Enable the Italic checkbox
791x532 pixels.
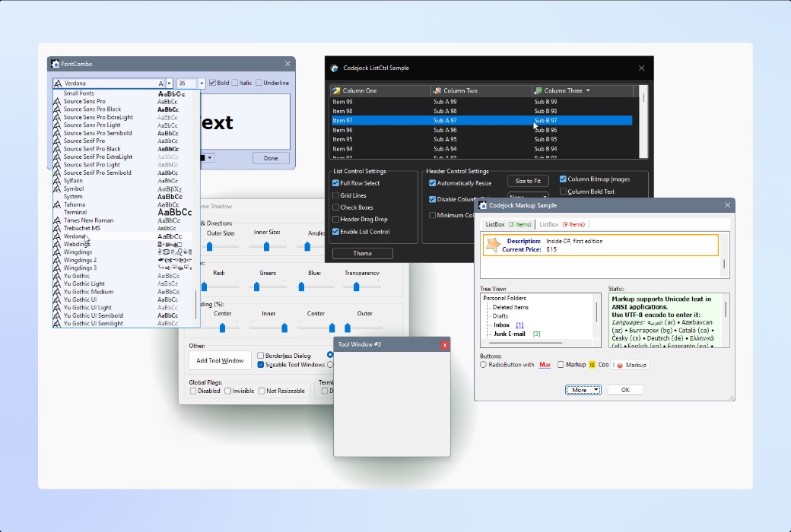234,83
